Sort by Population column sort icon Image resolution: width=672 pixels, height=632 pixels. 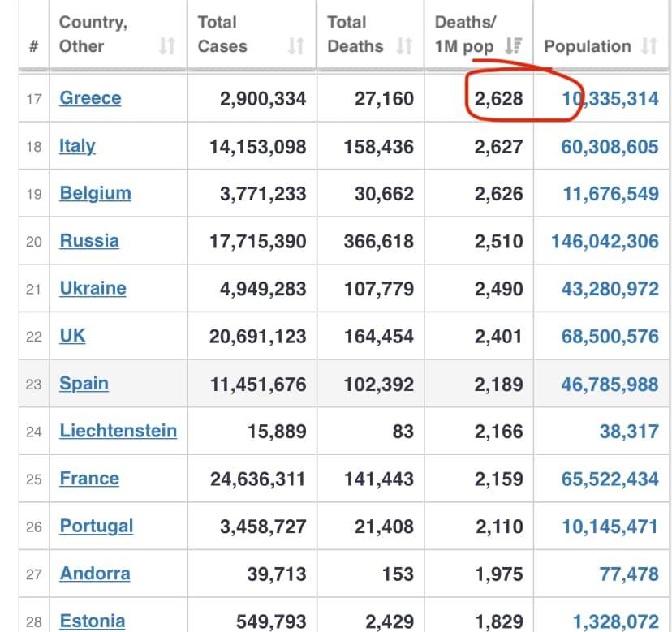648,46
